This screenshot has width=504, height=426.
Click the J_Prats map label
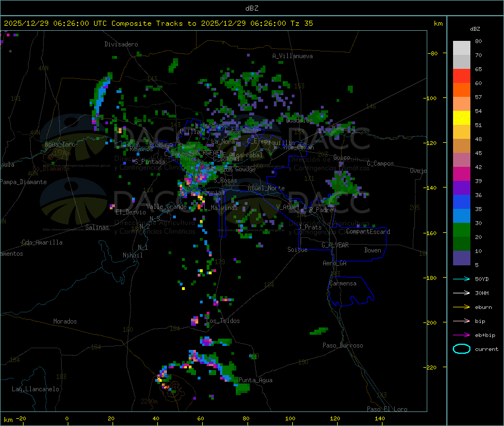coord(310,227)
